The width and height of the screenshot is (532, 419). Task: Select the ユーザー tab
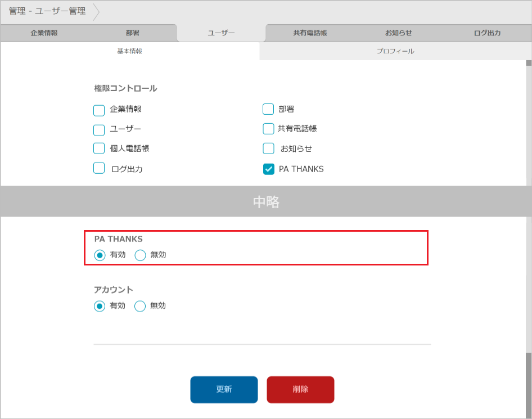221,33
